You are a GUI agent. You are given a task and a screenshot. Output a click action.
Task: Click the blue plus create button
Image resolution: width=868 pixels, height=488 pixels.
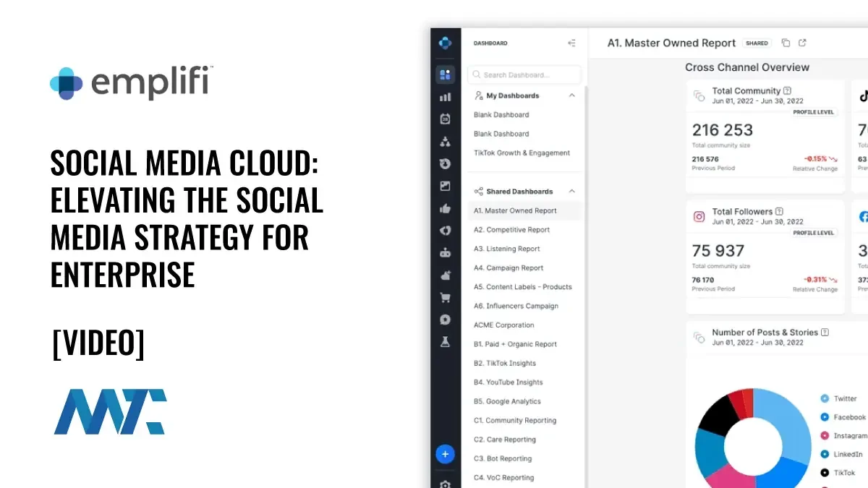[x=445, y=455]
